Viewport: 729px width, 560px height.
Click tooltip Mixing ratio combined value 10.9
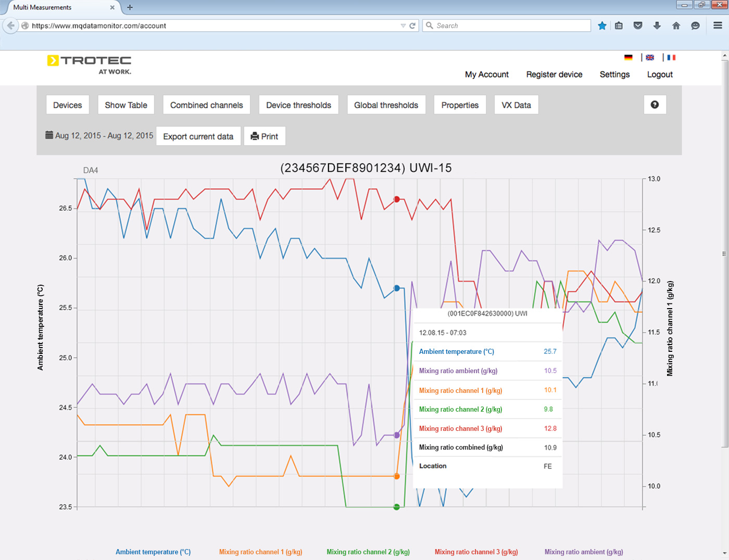(x=550, y=448)
